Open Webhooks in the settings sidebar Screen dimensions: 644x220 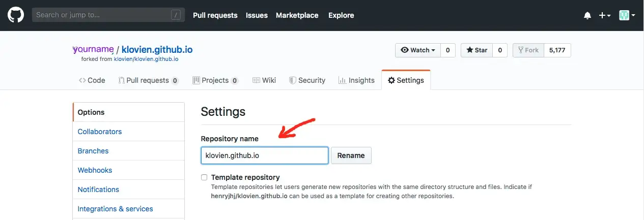(128, 170)
